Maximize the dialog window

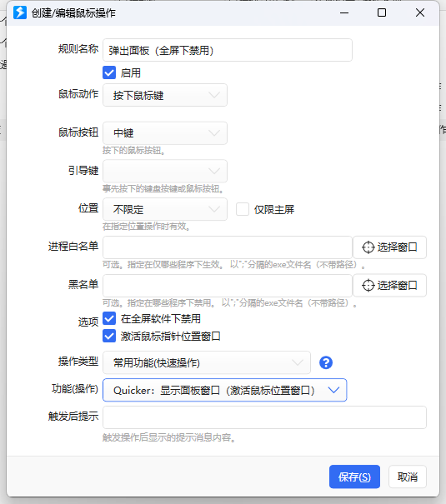tap(382, 12)
